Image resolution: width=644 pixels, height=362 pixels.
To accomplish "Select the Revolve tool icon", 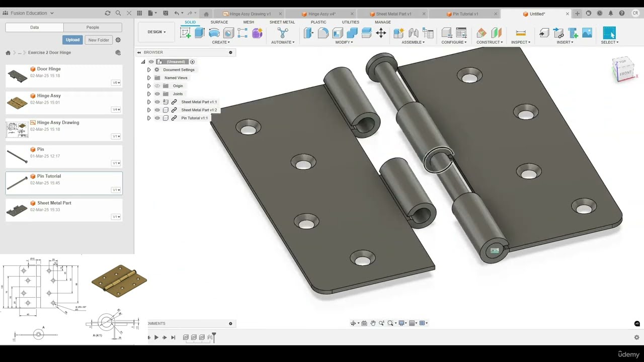I will [214, 33].
